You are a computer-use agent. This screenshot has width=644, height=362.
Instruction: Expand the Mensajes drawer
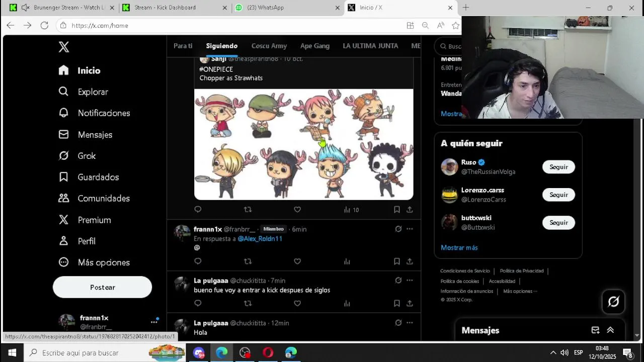(x=610, y=330)
